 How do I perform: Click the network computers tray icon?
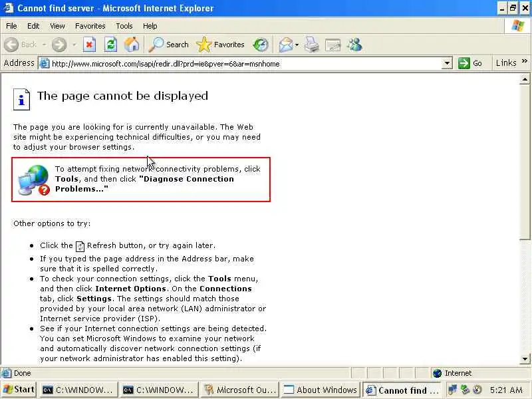(453, 390)
